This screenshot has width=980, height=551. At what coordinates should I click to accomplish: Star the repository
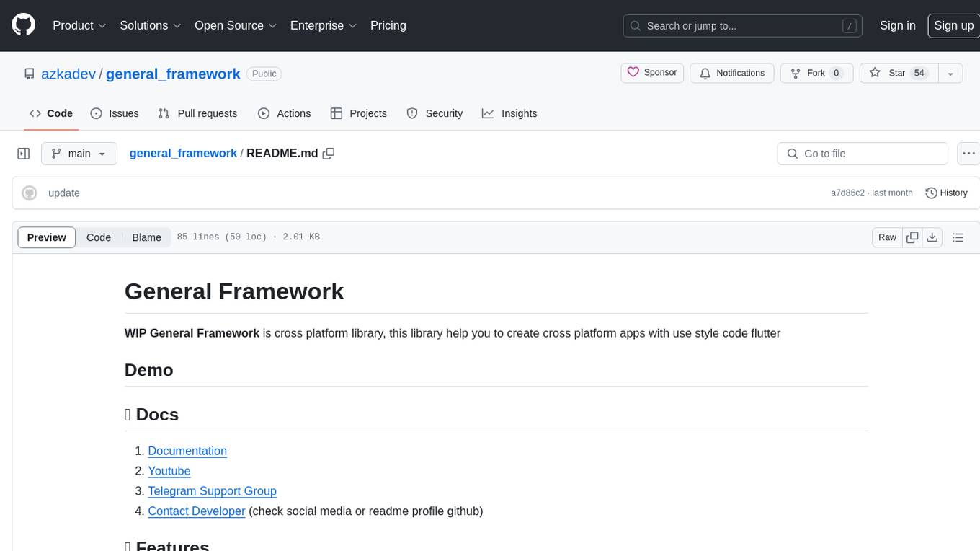[x=899, y=73]
